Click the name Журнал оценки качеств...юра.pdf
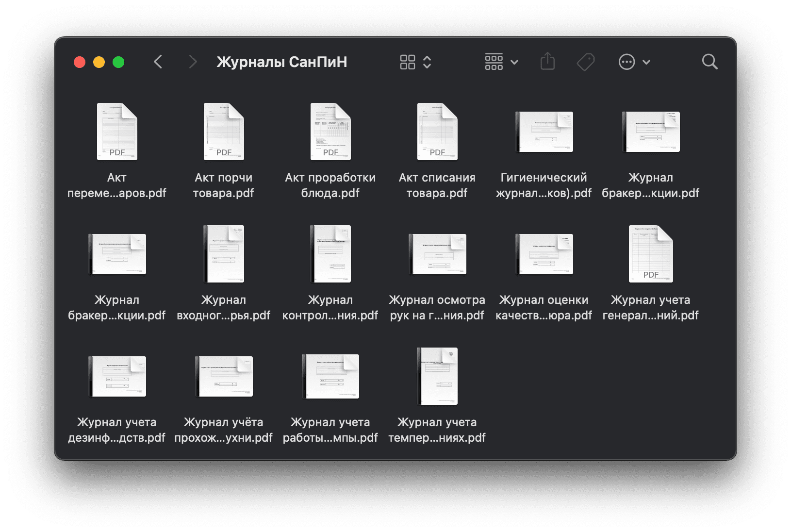Viewport: 791px width, 532px height. [544, 308]
